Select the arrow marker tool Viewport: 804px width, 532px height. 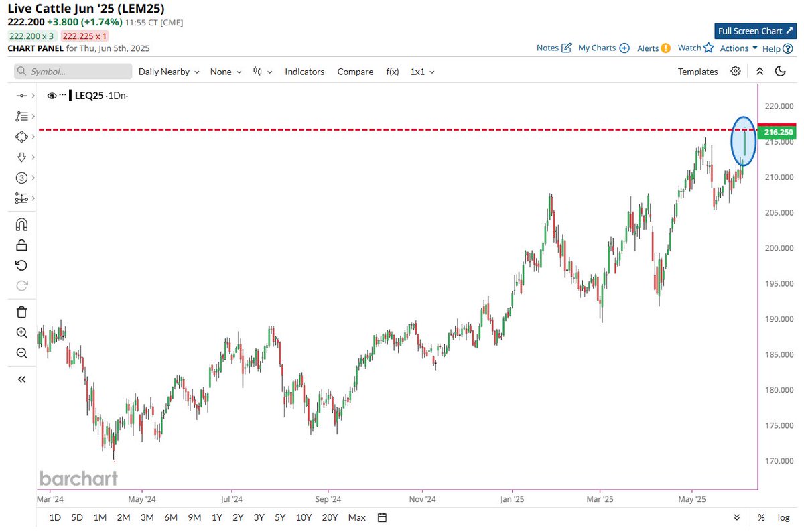pyautogui.click(x=21, y=157)
